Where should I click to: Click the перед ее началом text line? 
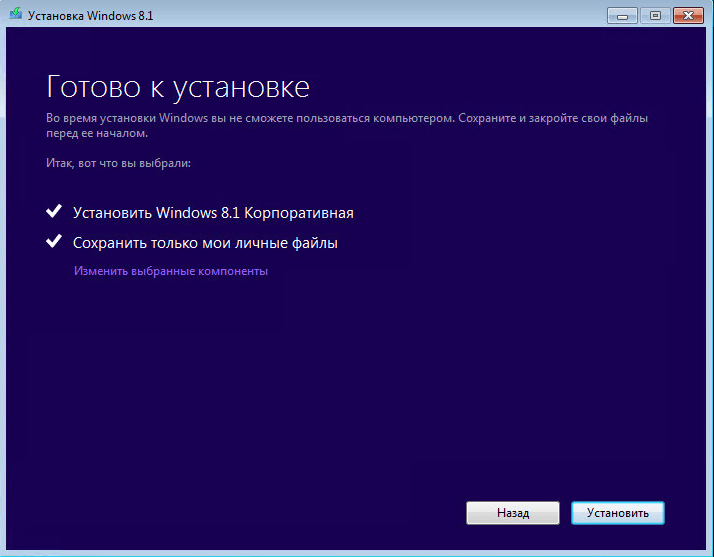(x=97, y=133)
